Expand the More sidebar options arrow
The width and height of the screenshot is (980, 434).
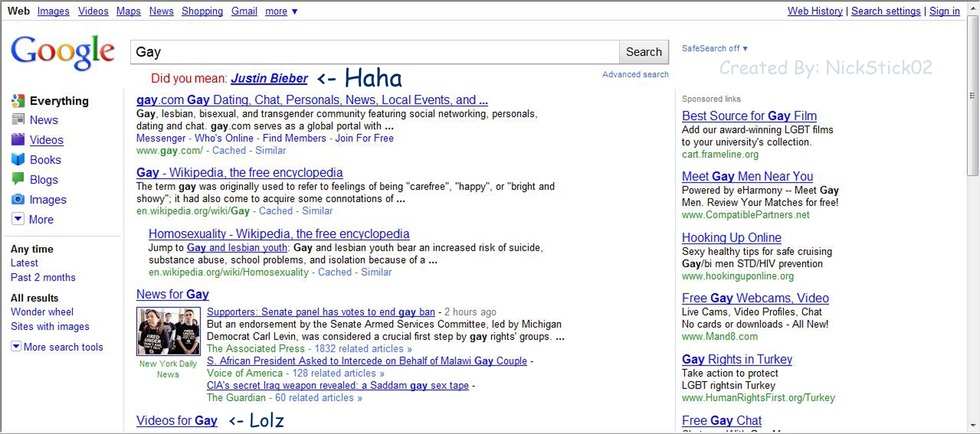[x=18, y=219]
